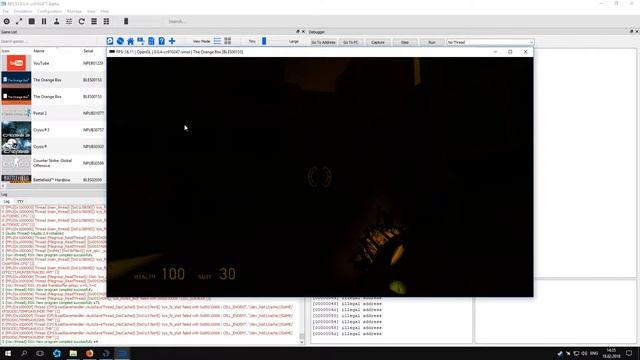
Task: Select list layout next to View Mode
Action: [x=217, y=41]
